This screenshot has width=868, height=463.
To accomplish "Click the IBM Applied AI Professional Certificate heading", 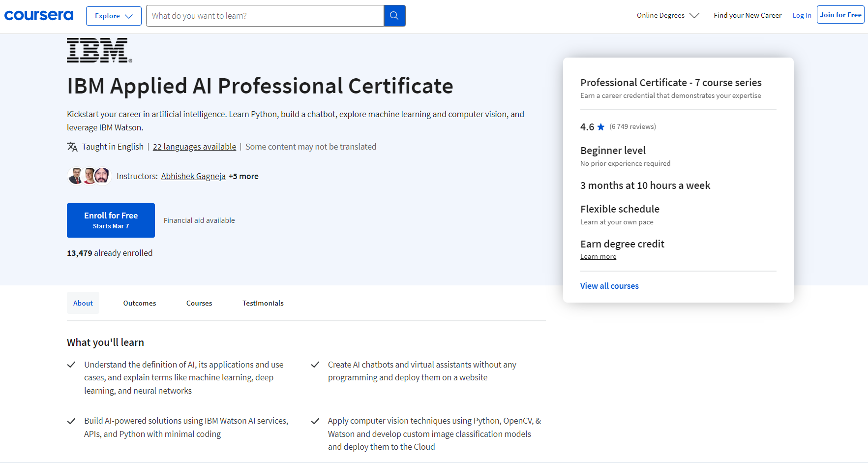I will pos(260,86).
